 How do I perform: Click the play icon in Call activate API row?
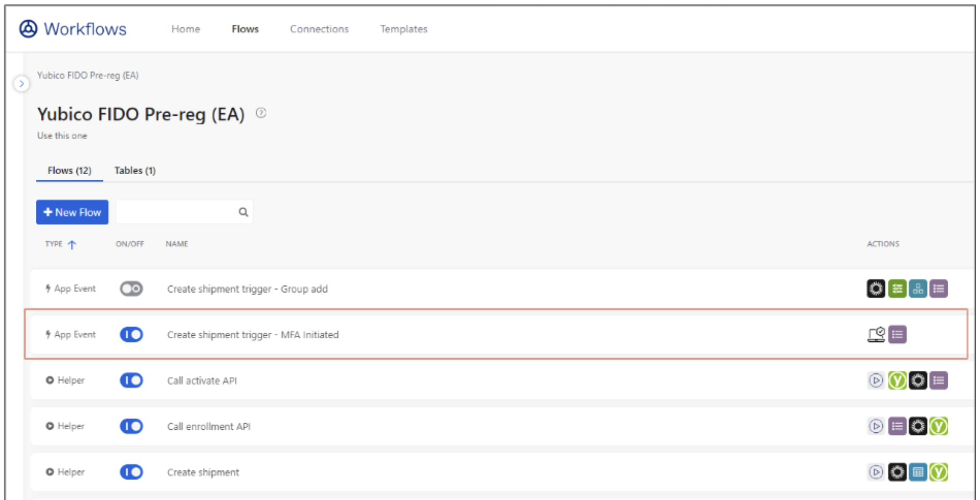[x=876, y=380]
